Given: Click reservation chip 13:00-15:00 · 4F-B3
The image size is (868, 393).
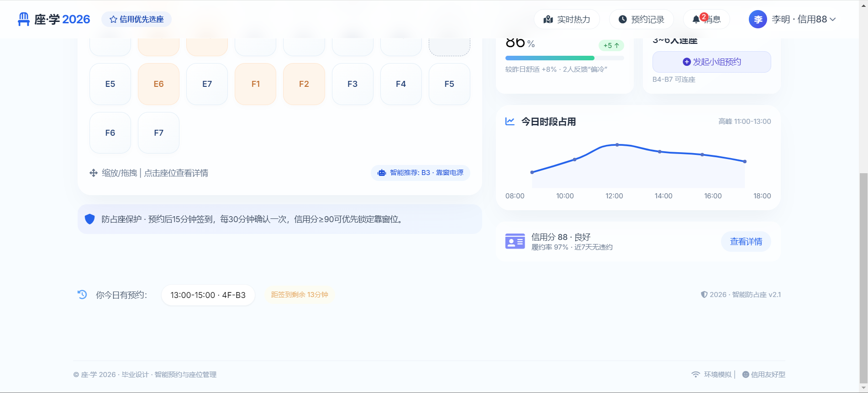Looking at the screenshot, I should click(208, 295).
